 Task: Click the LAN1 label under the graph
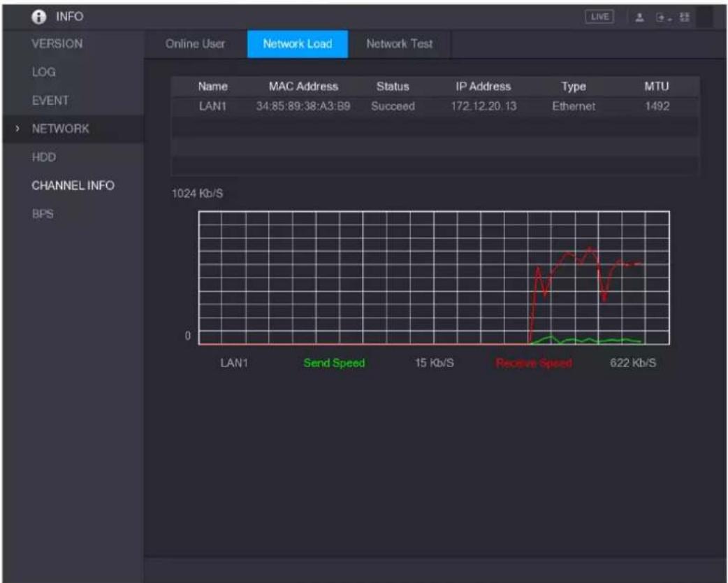pos(234,363)
